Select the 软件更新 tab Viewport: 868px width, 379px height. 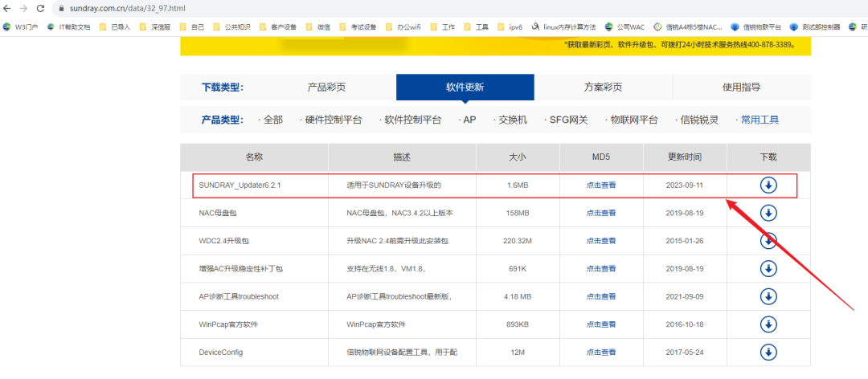tap(465, 87)
